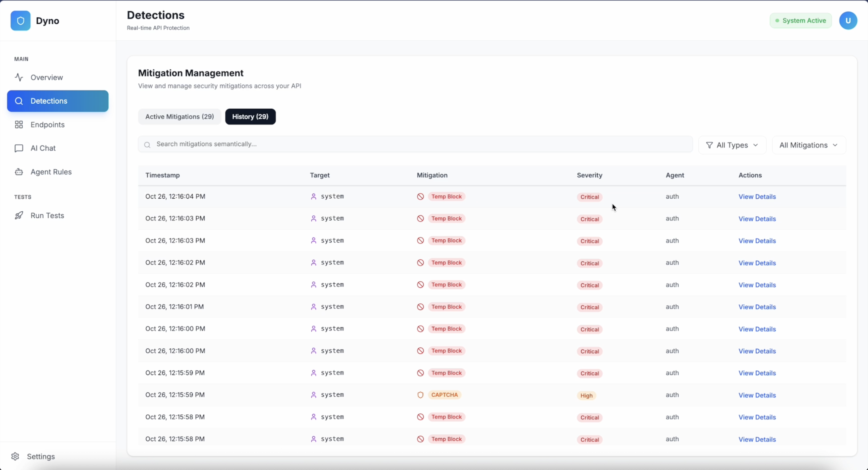The image size is (868, 470).
Task: Select the History (29) tab
Action: (x=250, y=117)
